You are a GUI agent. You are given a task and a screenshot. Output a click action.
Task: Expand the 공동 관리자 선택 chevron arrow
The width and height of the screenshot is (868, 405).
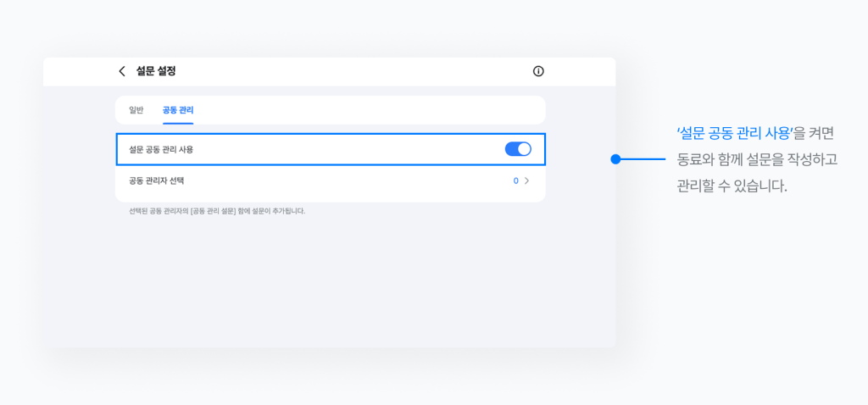click(526, 180)
